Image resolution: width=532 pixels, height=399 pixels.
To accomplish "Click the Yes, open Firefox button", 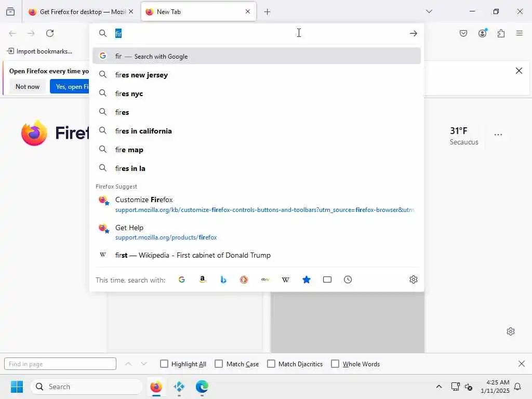I will coord(70,87).
